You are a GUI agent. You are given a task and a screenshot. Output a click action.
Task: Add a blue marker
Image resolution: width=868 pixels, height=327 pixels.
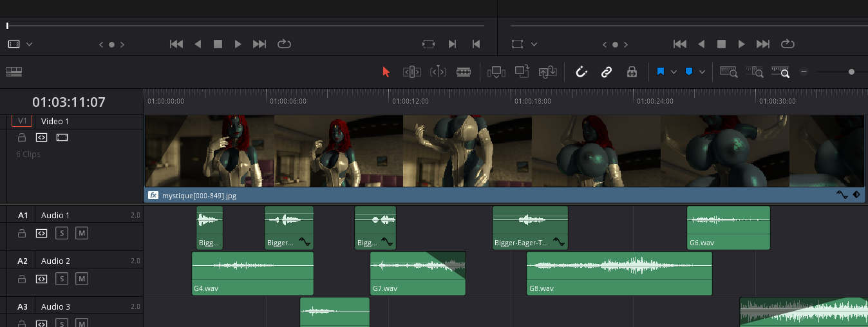tap(689, 72)
